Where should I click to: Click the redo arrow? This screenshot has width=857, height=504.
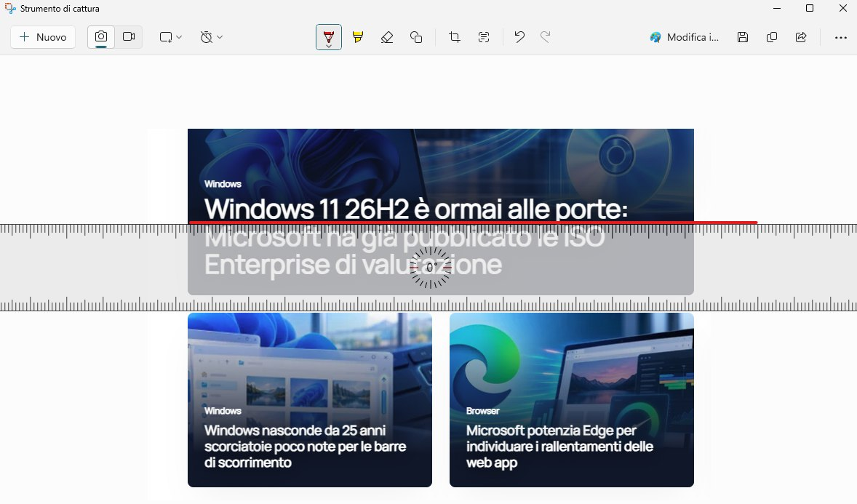tap(546, 37)
